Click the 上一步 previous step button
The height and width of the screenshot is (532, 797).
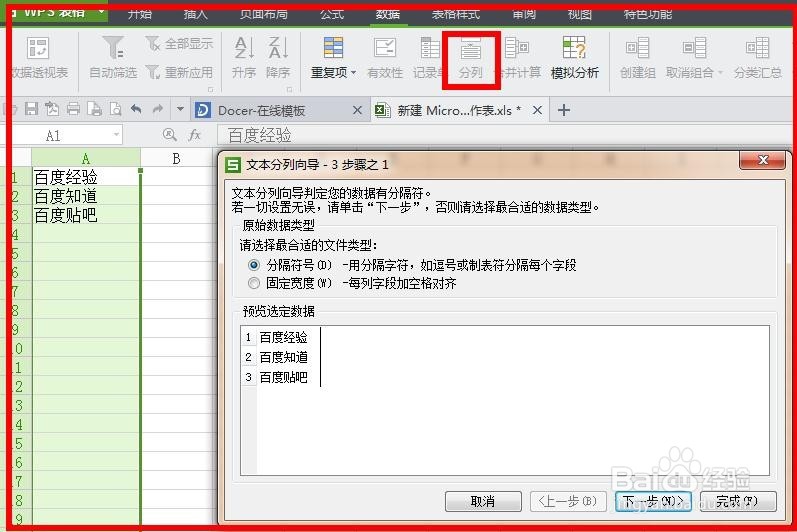[x=568, y=501]
